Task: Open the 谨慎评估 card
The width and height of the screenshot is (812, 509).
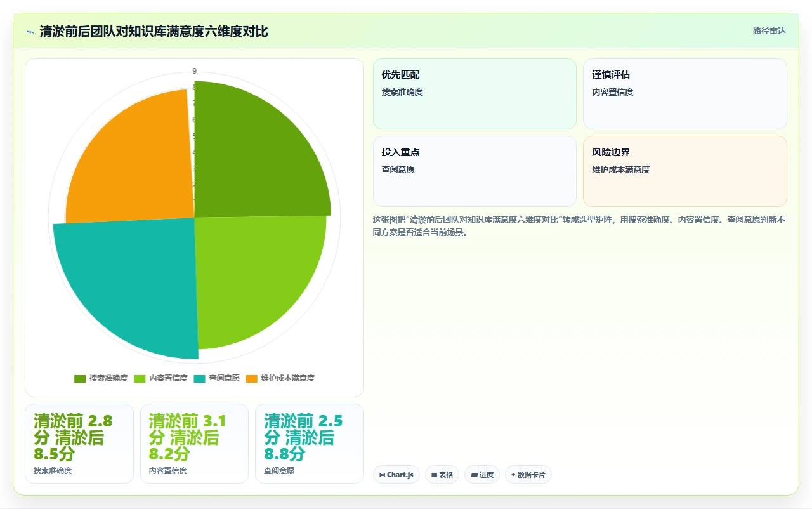Action: pyautogui.click(x=685, y=94)
